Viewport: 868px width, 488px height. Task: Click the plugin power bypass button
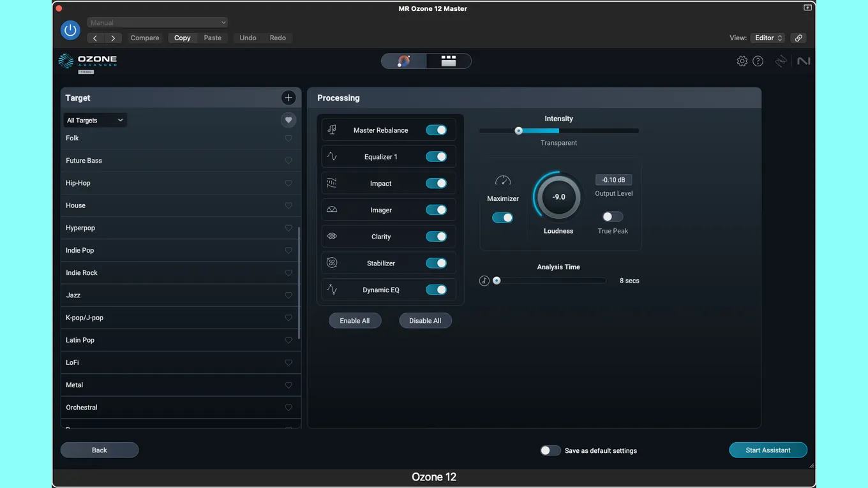click(70, 30)
